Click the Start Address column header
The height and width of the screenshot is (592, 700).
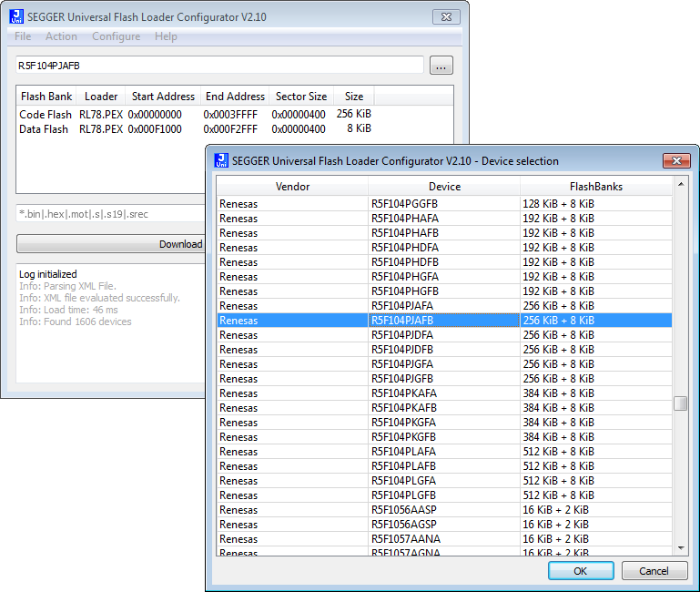(163, 96)
